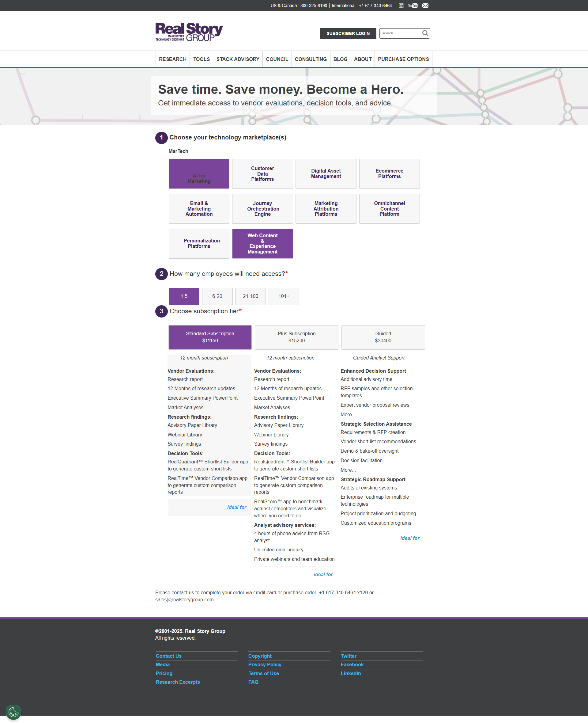Open Media footer link
This screenshot has height=723, width=588.
(163, 665)
